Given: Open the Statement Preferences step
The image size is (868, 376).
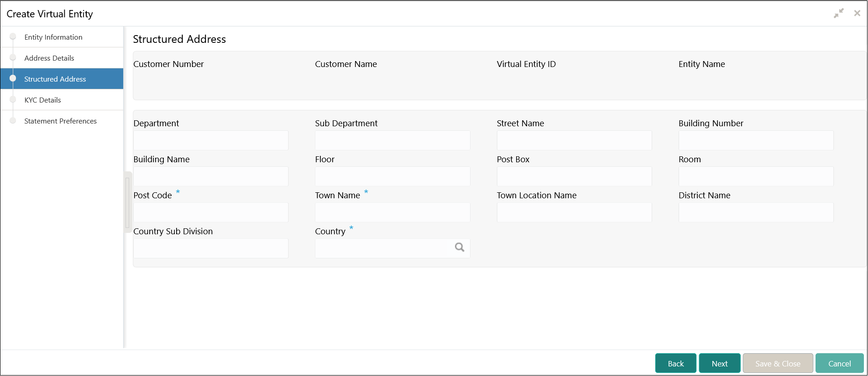Looking at the screenshot, I should [60, 121].
